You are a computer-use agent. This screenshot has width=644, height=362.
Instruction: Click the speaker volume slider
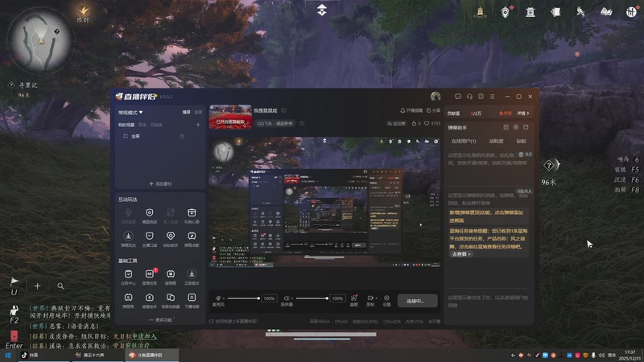312,298
